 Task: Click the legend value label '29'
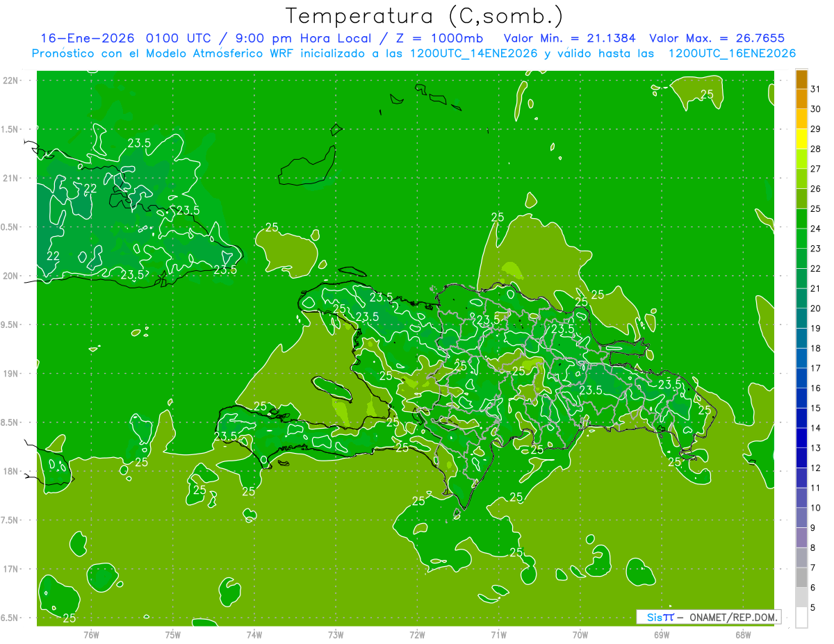coord(816,129)
